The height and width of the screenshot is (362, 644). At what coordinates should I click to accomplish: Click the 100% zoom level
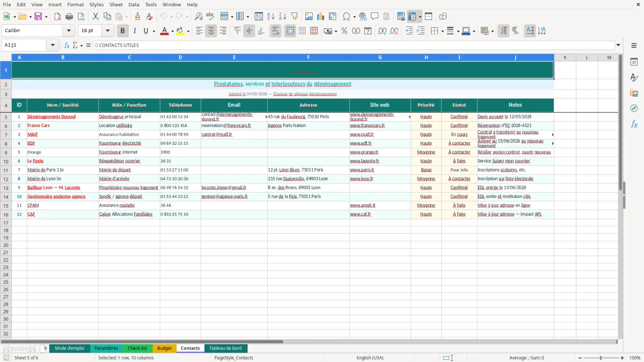635,358
